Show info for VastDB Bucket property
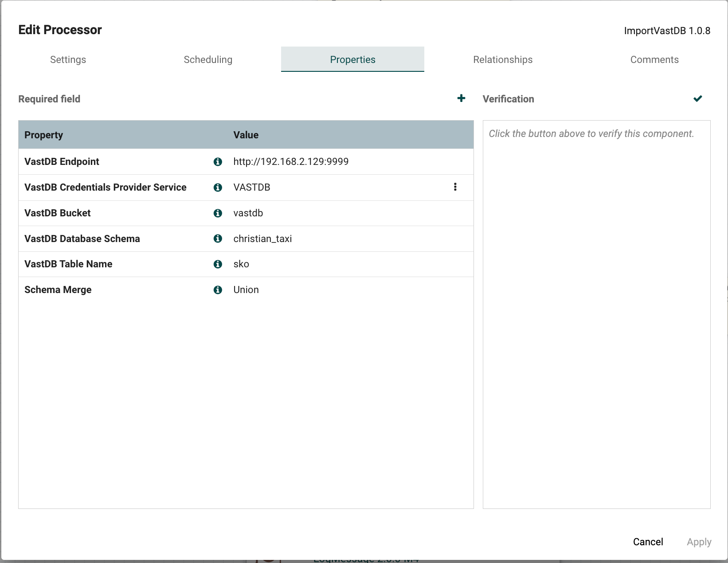The height and width of the screenshot is (563, 728). (218, 213)
